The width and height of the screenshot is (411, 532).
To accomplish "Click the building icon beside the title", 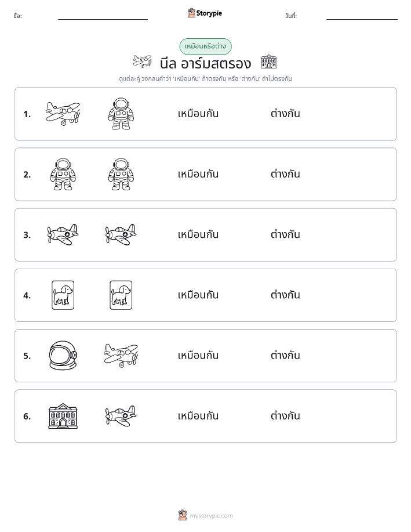I will (x=269, y=61).
